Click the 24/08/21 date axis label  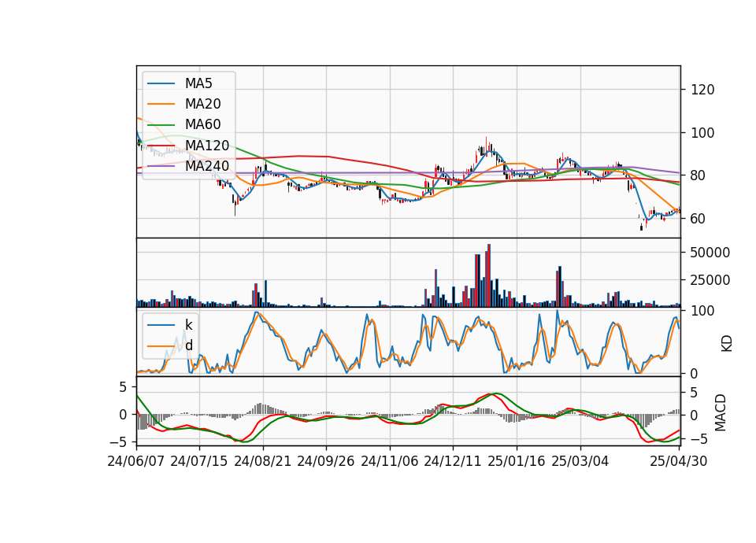point(263,461)
